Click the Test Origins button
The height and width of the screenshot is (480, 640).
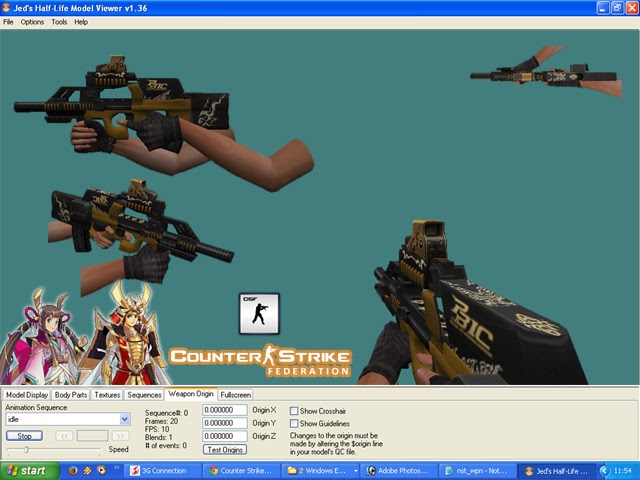coord(225,449)
